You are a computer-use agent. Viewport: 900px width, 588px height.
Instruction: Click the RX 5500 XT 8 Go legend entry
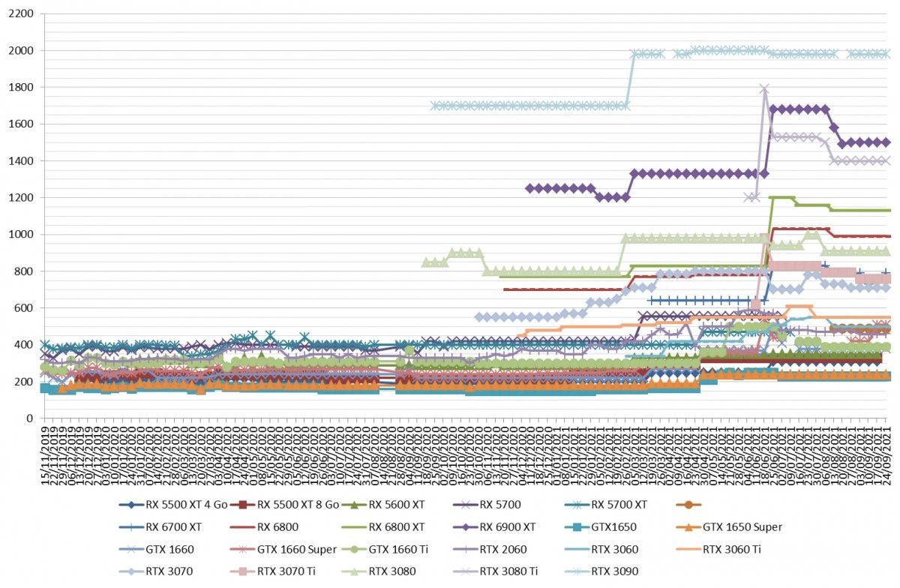286,505
